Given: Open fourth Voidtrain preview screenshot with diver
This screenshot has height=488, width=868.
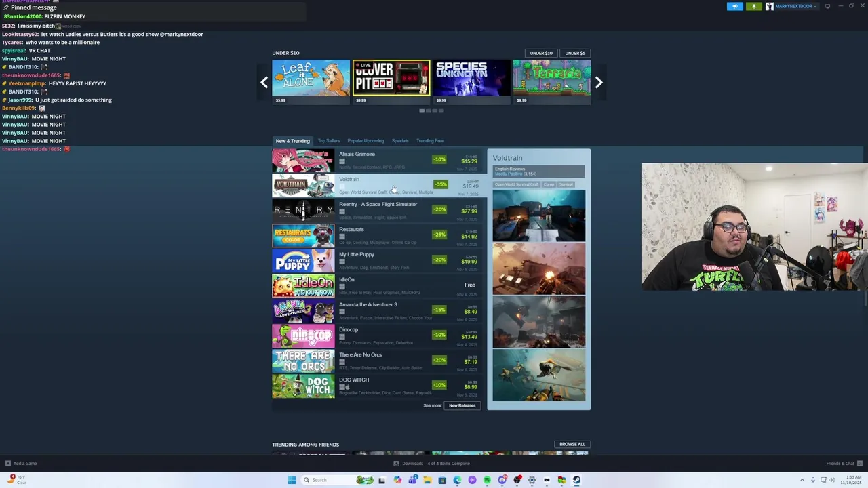Looking at the screenshot, I should pos(538,375).
